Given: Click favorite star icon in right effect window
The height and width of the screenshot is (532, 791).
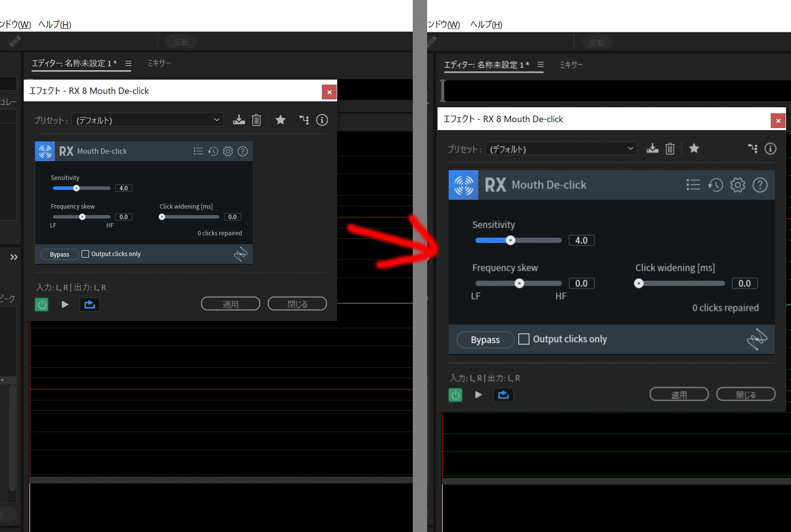Looking at the screenshot, I should tap(694, 148).
